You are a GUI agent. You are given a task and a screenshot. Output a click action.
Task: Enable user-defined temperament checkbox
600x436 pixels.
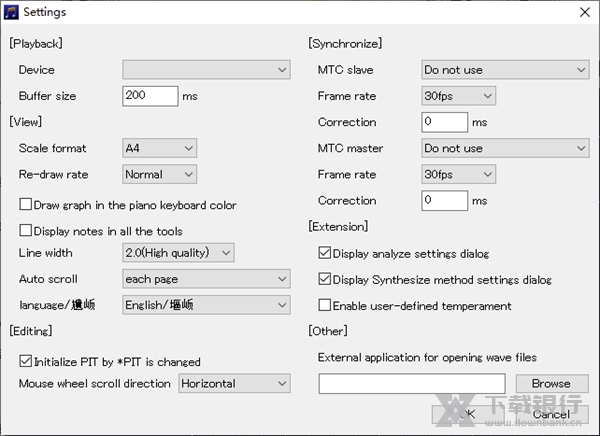[x=324, y=305]
